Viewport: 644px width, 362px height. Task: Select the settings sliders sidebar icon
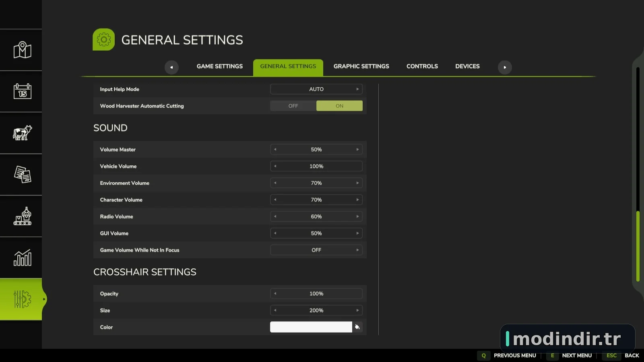[x=22, y=299]
